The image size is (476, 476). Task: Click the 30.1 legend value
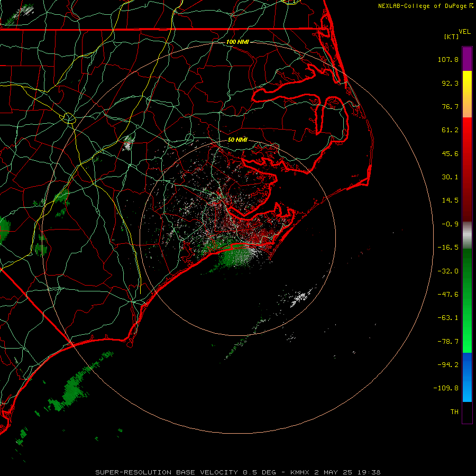coord(450,177)
